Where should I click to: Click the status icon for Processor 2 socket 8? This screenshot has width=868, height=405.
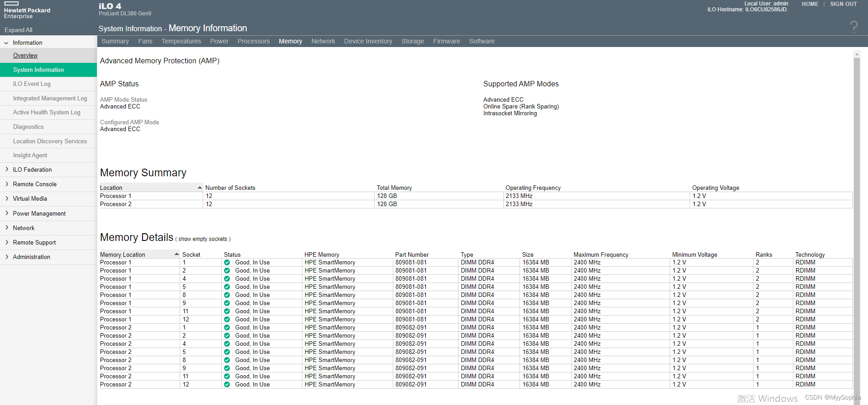227,360
